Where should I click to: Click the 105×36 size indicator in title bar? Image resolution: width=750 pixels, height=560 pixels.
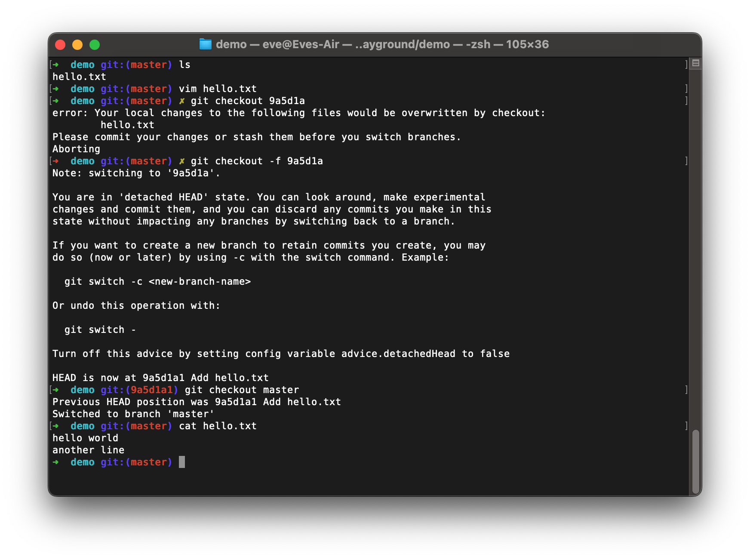click(x=528, y=44)
